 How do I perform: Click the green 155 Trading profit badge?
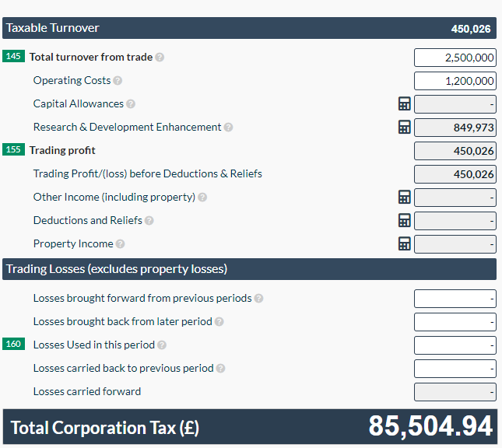13,150
